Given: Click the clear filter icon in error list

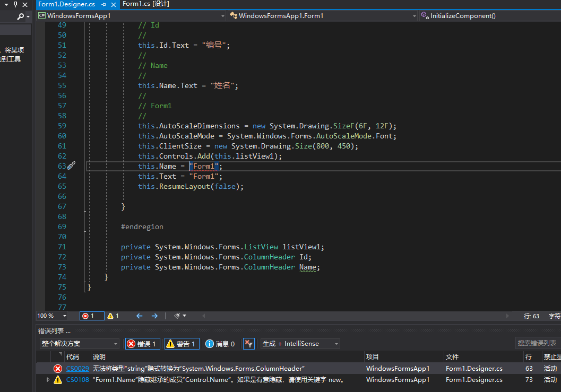Looking at the screenshot, I should click(249, 344).
